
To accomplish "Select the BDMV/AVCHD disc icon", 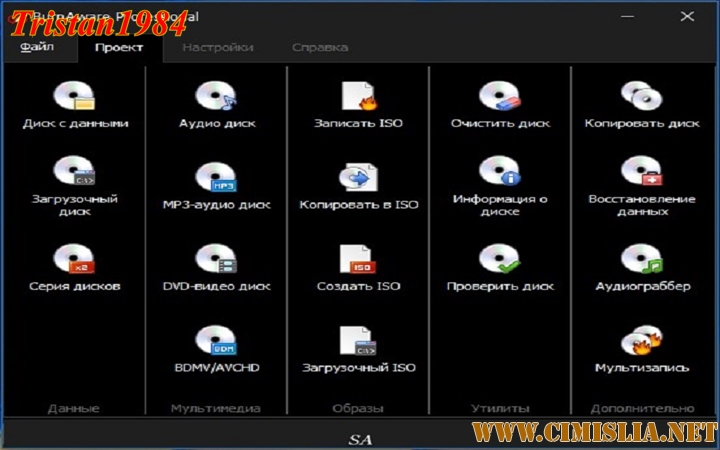I will [x=216, y=341].
